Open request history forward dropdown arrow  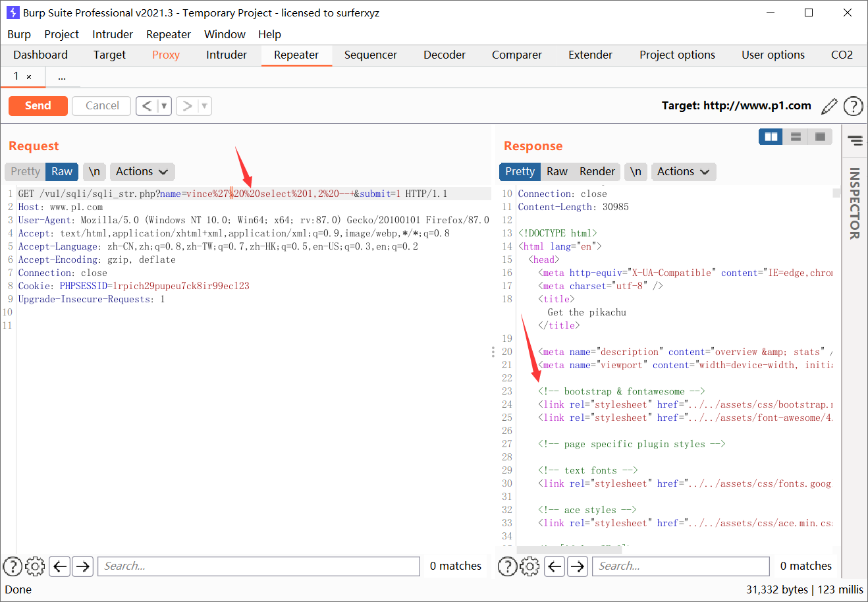pyautogui.click(x=204, y=105)
